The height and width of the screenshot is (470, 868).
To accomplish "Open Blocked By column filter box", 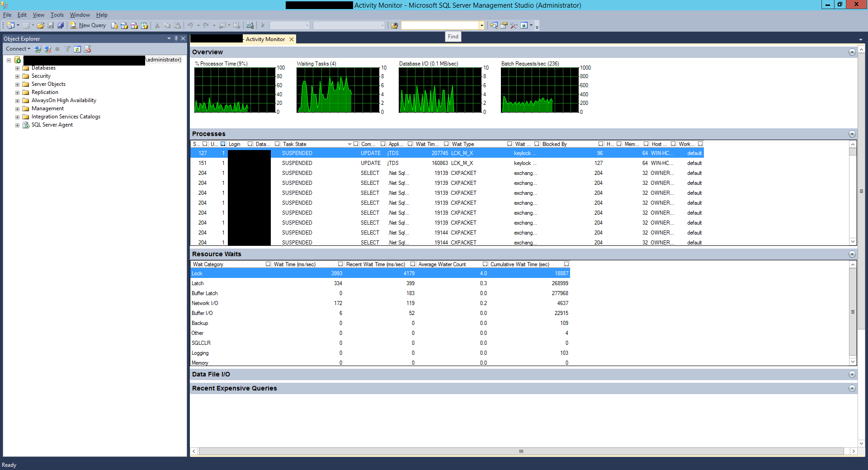I will 601,144.
